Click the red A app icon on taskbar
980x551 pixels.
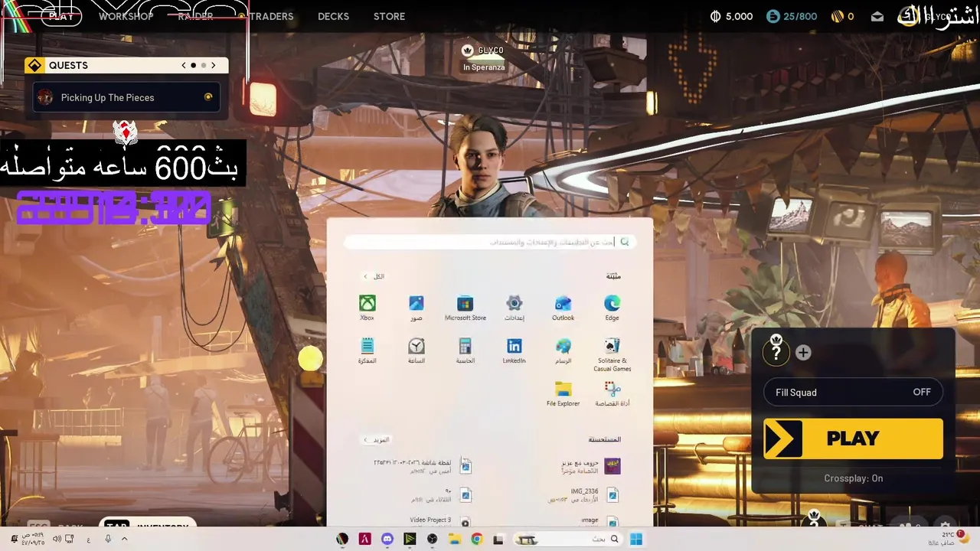364,539
